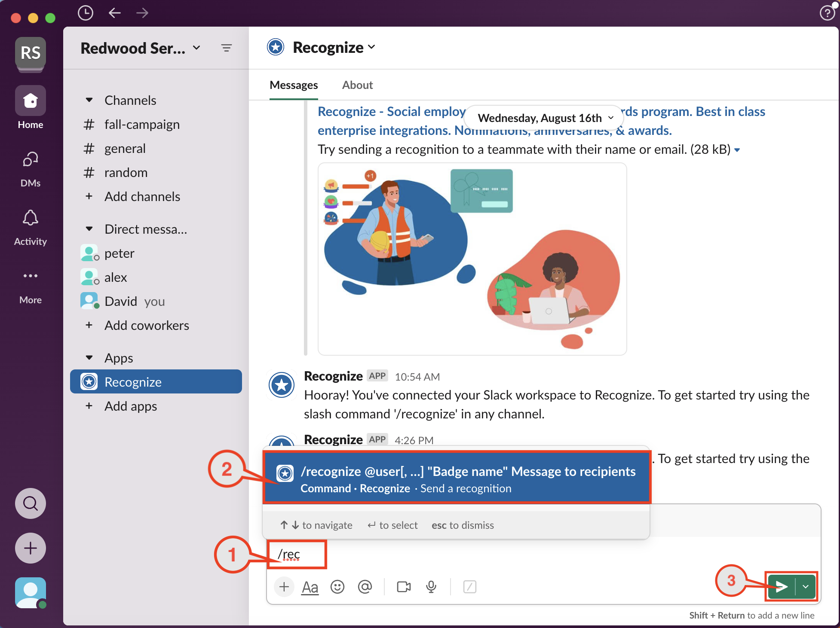Open the Recognize illustration preview image
Image resolution: width=840 pixels, height=628 pixels.
click(472, 259)
